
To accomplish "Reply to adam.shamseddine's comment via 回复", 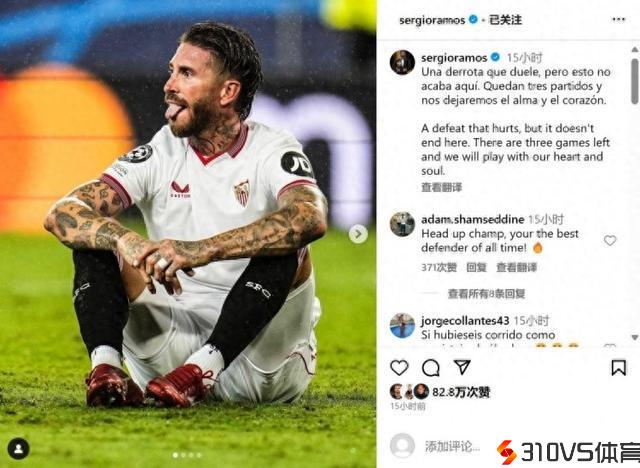I will tap(476, 267).
